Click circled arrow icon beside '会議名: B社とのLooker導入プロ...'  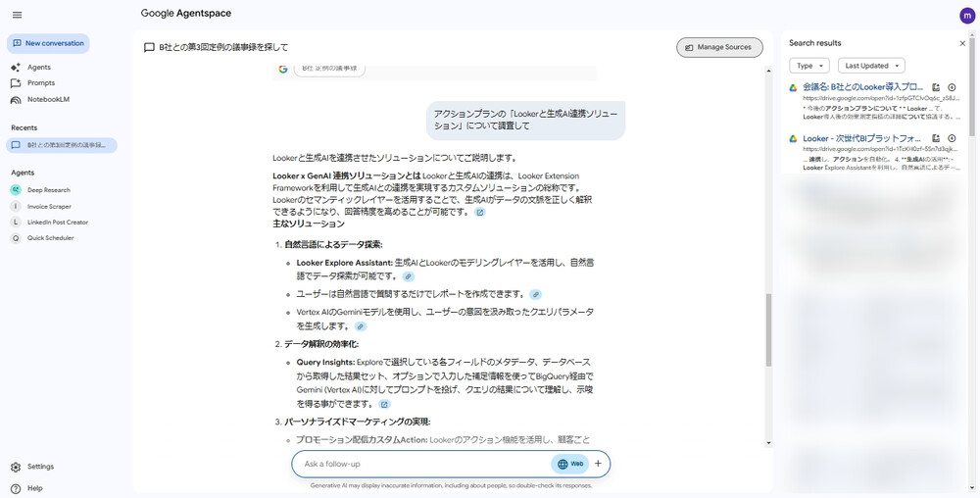click(x=952, y=87)
